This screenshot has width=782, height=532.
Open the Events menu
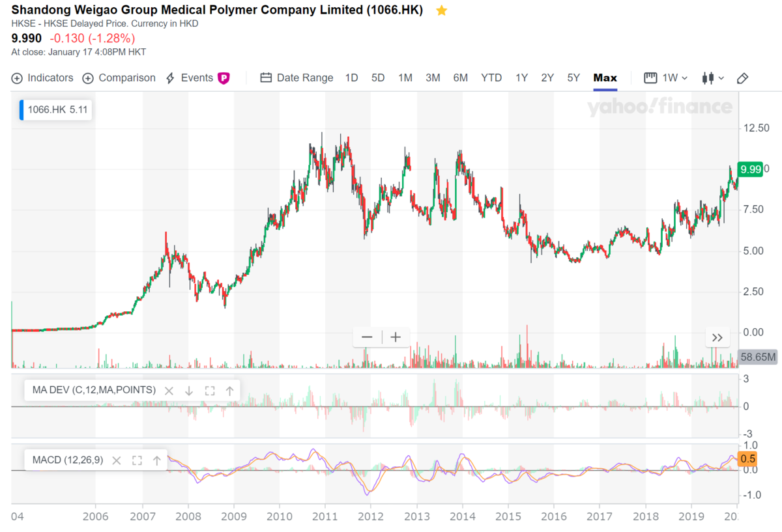(190, 78)
